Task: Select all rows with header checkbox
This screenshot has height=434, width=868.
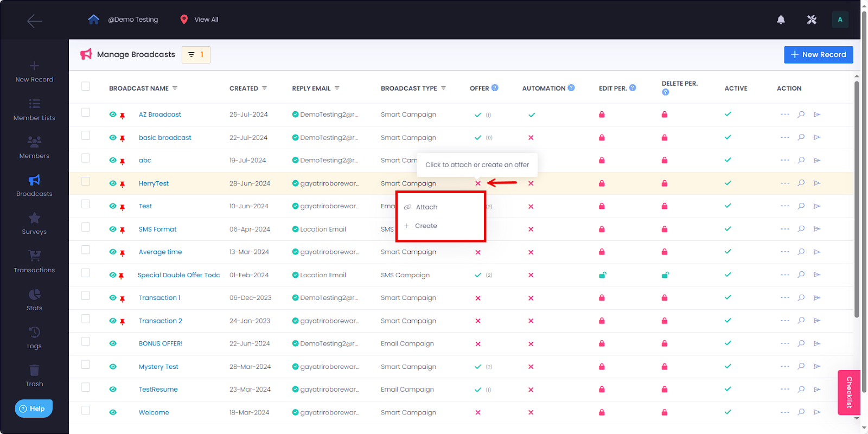Action: [x=85, y=86]
